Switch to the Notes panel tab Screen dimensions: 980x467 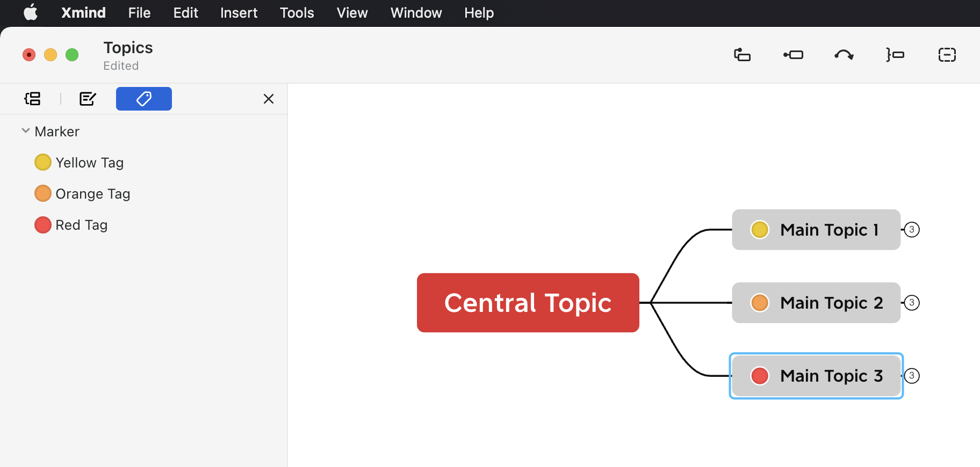pyautogui.click(x=88, y=99)
